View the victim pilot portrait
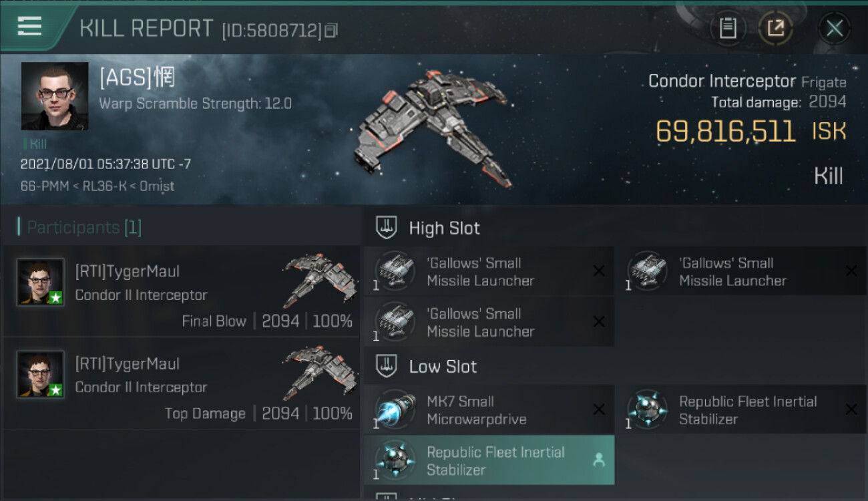Screen dimensions: 868x501 click(55, 96)
